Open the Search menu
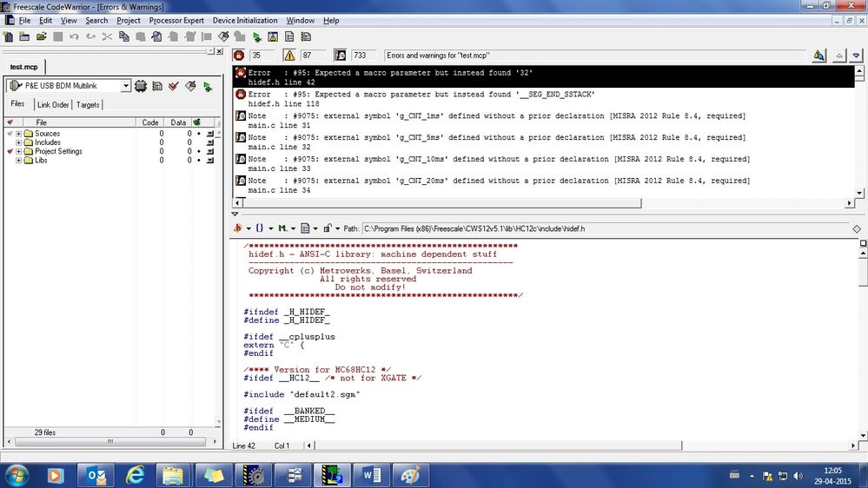Screen dimensions: 868x488 96,21
